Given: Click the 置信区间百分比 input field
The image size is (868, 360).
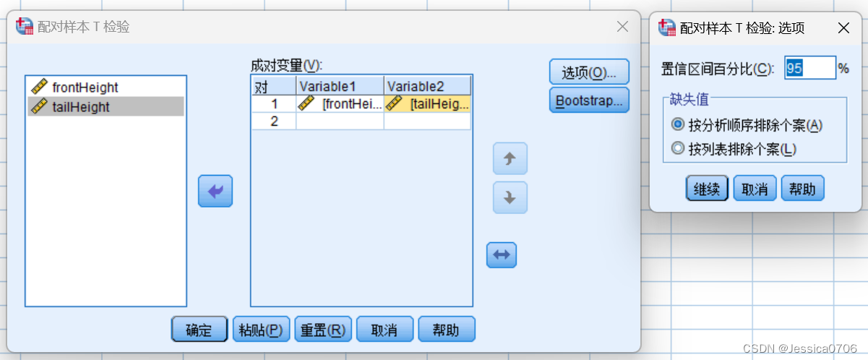Looking at the screenshot, I should tap(809, 68).
